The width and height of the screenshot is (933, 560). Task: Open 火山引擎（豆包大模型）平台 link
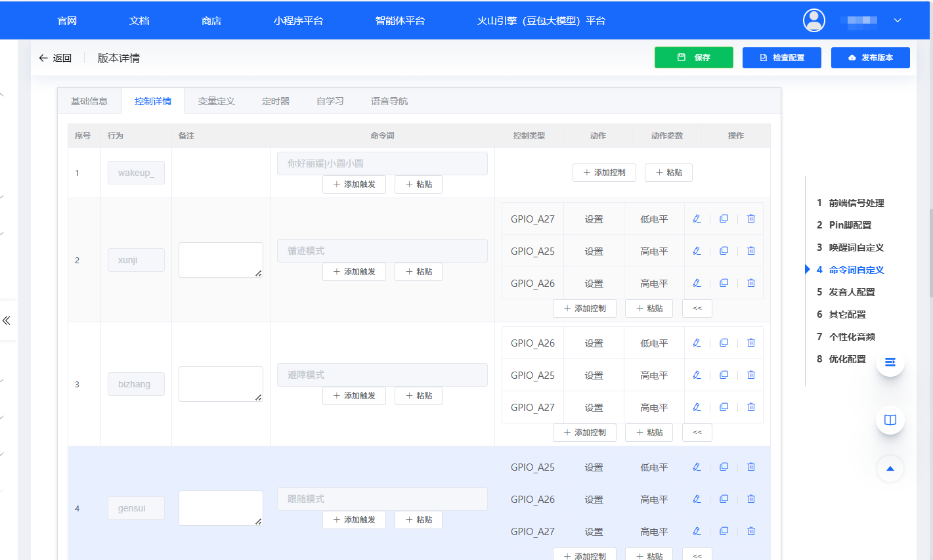[x=542, y=21]
